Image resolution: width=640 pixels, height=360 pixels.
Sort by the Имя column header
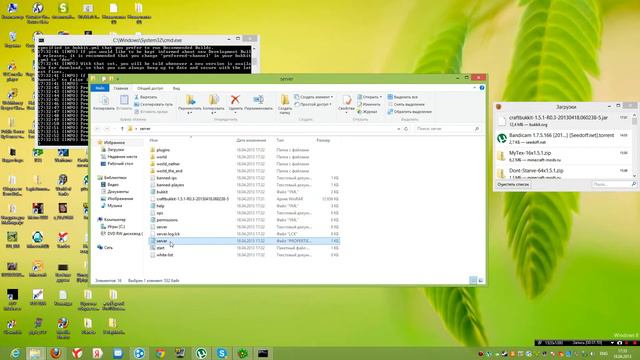(153, 140)
